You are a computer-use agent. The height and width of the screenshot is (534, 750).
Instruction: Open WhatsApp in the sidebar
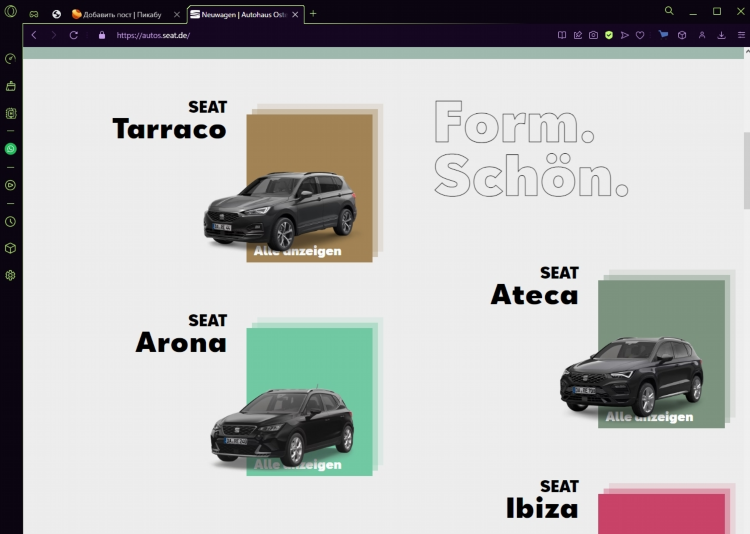[11, 149]
